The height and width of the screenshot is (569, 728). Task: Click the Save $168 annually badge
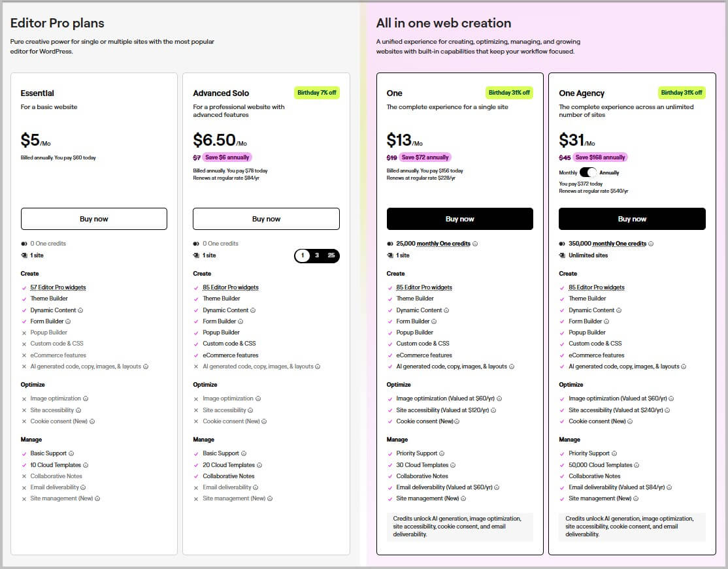[600, 157]
